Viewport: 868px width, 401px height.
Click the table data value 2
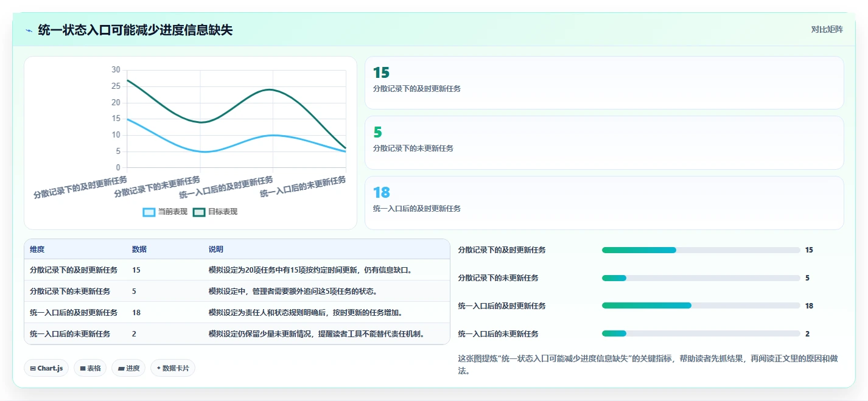134,333
